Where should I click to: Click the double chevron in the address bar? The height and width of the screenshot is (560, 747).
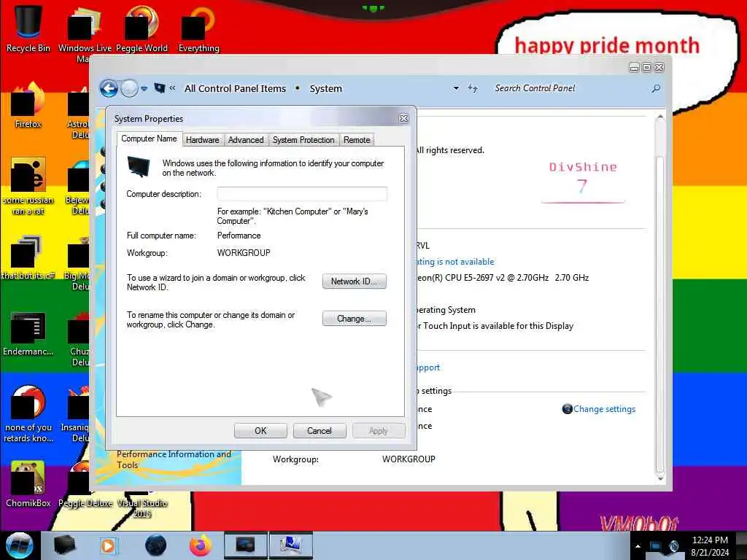(172, 88)
